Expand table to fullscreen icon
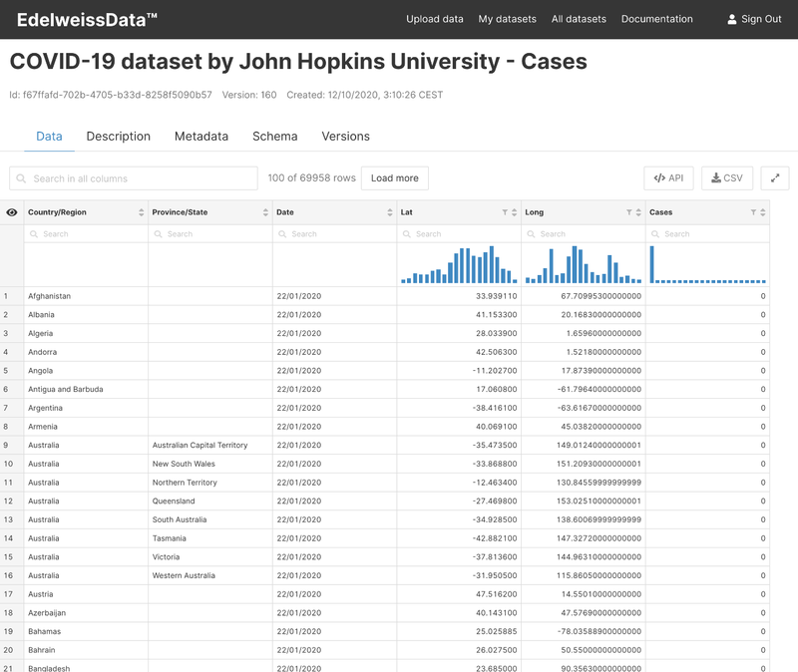Viewport: 798px width, 672px height. coord(775,178)
